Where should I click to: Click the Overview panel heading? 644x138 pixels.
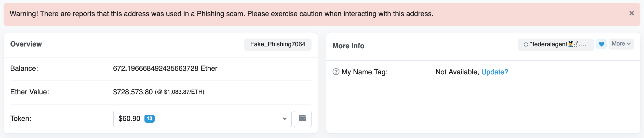click(x=26, y=44)
